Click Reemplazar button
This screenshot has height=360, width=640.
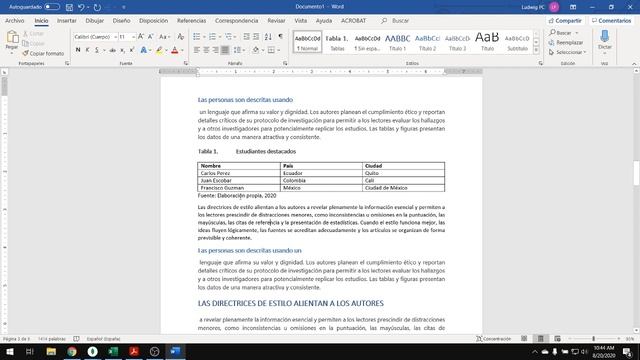tap(566, 42)
